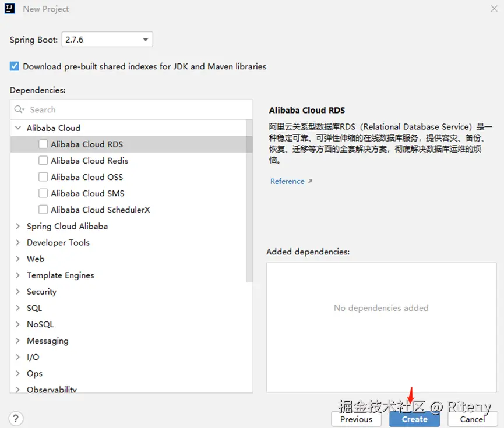Expand the Spring Cloud Alibaba group
Viewport: 504px width, 428px height.
(18, 226)
